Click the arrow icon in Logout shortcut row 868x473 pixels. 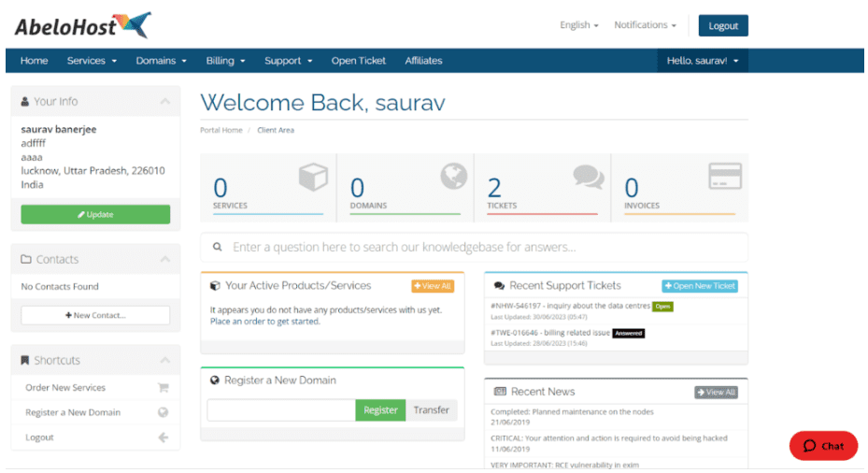163,437
